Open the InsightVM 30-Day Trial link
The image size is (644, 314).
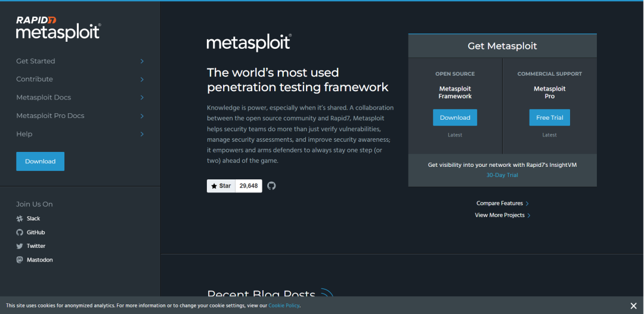click(x=502, y=175)
